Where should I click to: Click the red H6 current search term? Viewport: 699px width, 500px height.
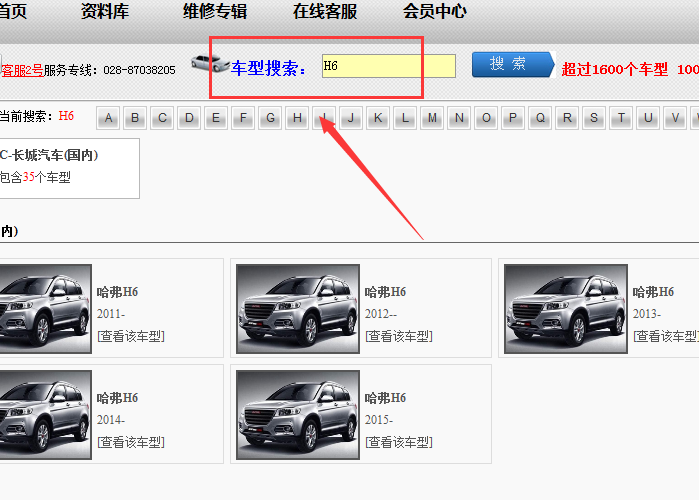(66, 116)
